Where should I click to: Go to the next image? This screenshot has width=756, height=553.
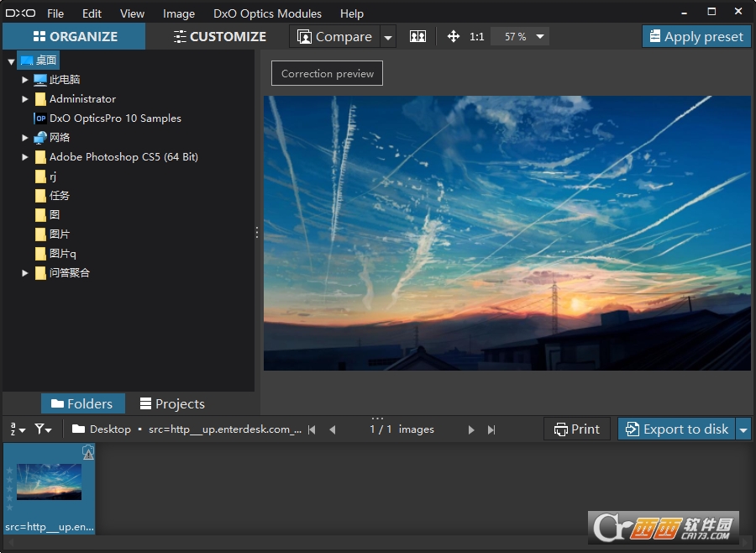[x=471, y=429]
